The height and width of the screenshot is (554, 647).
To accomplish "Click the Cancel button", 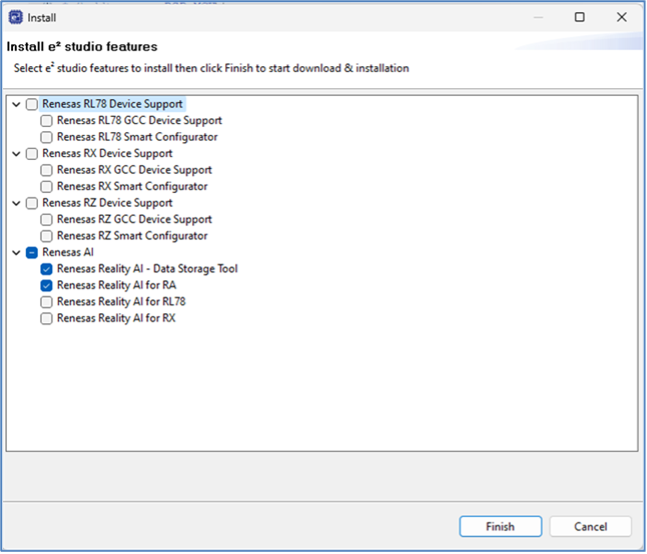I will pyautogui.click(x=590, y=527).
